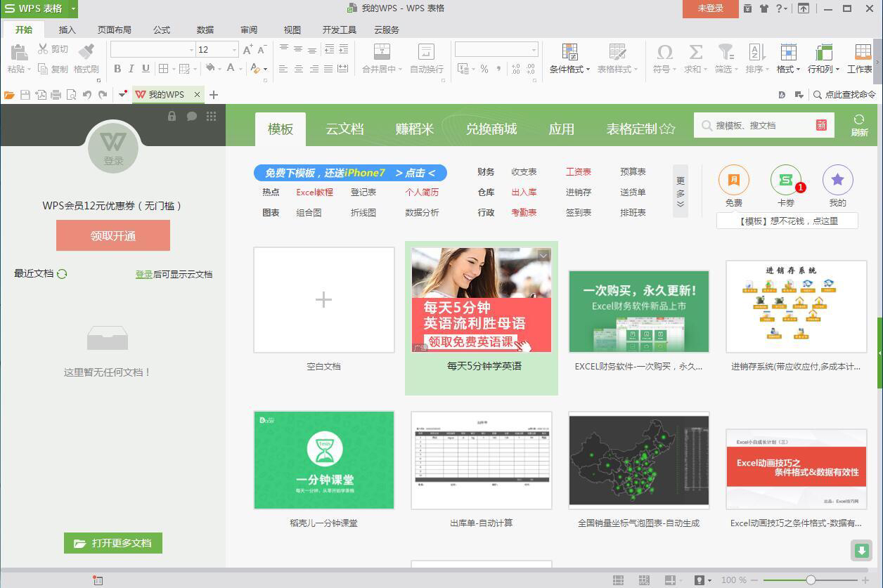Click the Increase Decimal icon
The width and height of the screenshot is (883, 588).
515,69
